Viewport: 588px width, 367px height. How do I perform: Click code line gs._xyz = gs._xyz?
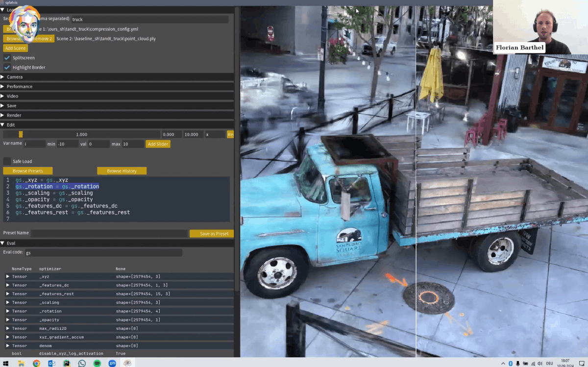[x=42, y=180]
